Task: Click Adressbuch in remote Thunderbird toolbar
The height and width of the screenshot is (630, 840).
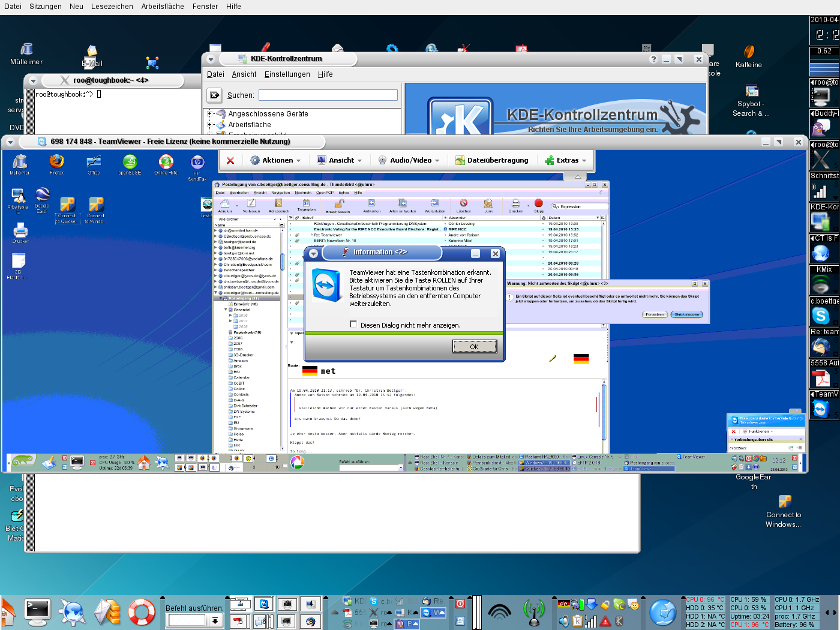Action: pos(279,206)
